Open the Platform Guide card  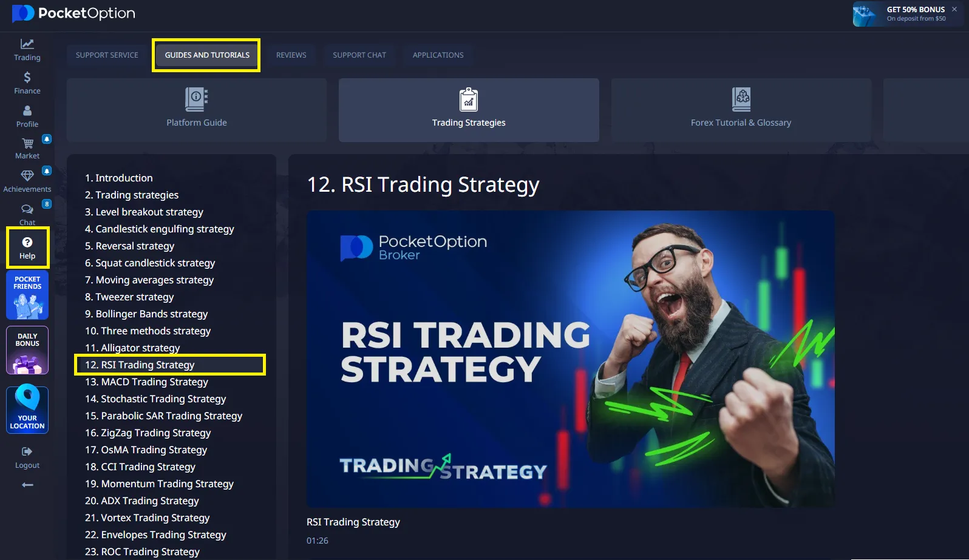click(197, 110)
